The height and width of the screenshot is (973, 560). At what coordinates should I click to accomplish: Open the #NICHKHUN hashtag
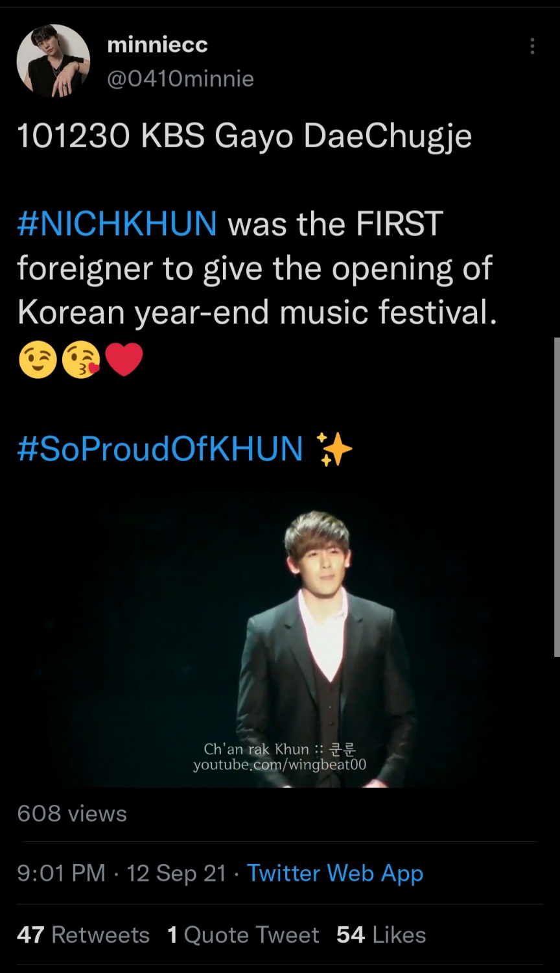point(117,223)
